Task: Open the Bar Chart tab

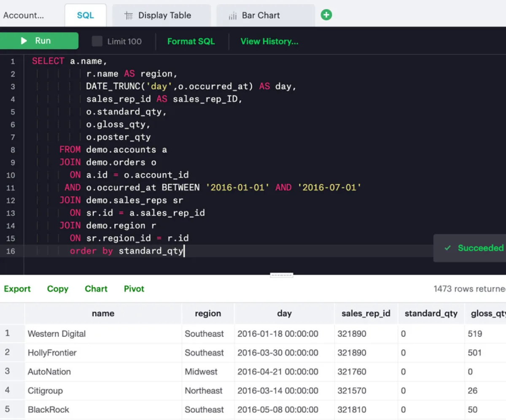Action: tap(260, 16)
